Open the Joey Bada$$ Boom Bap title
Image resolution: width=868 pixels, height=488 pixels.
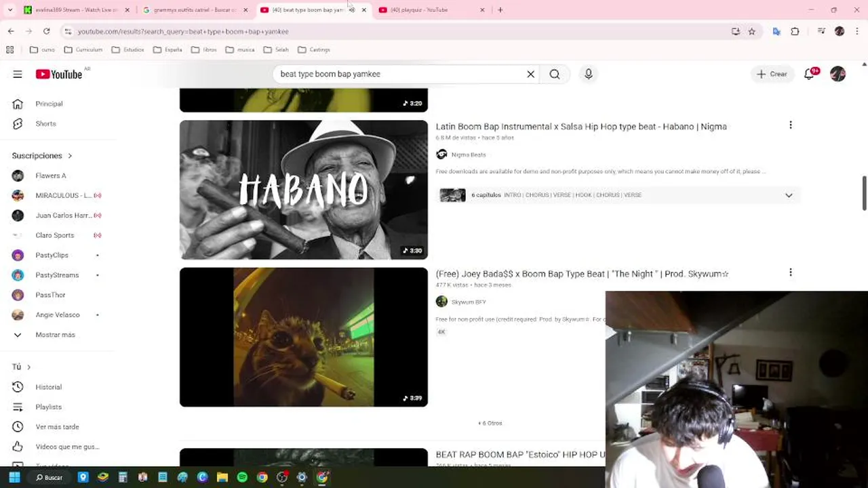pos(582,274)
